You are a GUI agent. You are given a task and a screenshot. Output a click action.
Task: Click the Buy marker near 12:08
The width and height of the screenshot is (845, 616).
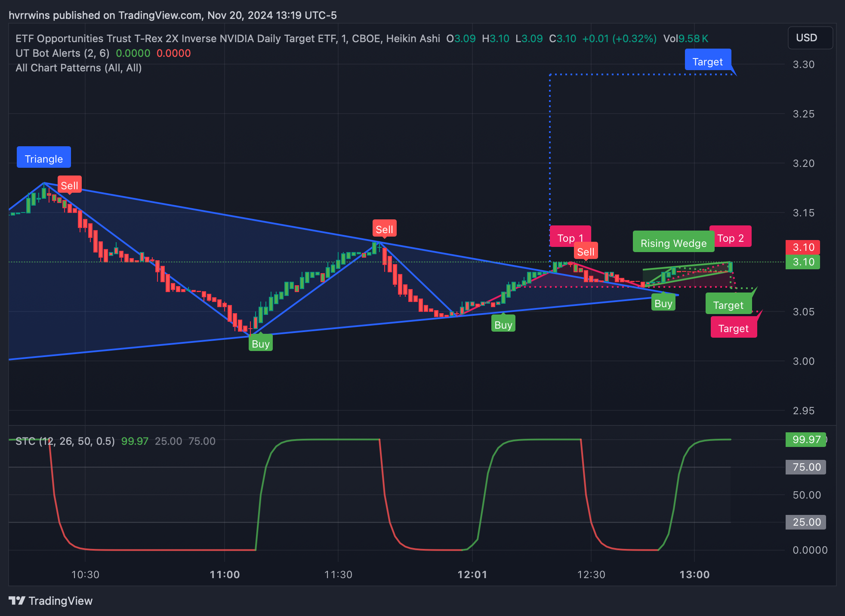pyautogui.click(x=503, y=324)
